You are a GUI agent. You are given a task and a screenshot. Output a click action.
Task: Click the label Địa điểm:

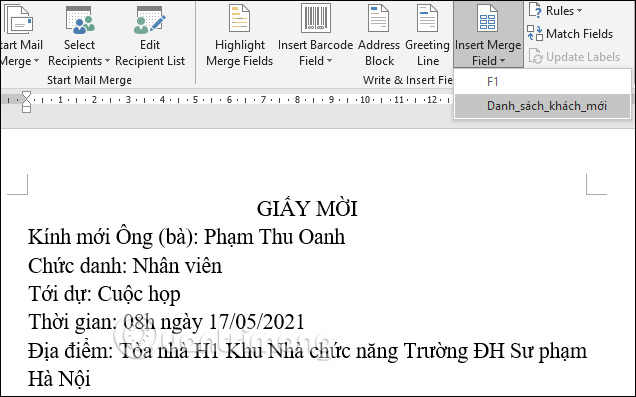(71, 351)
